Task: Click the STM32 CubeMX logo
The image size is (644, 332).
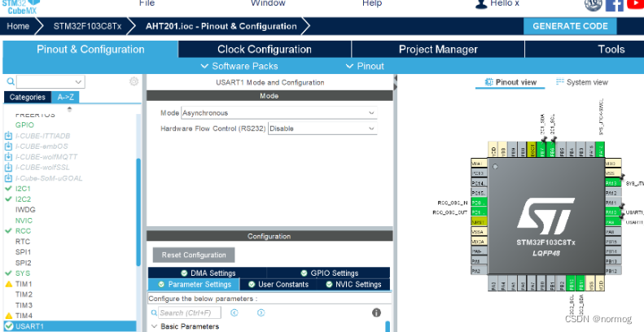Action: coord(22,7)
